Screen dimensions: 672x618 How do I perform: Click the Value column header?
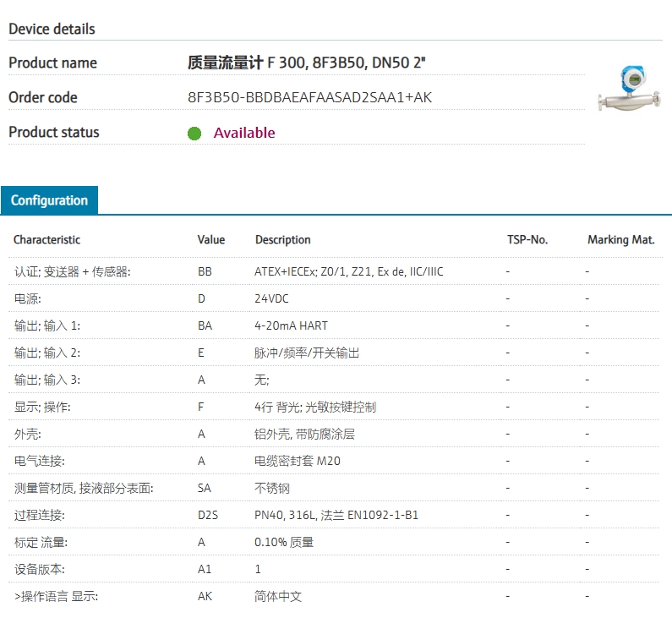point(210,239)
